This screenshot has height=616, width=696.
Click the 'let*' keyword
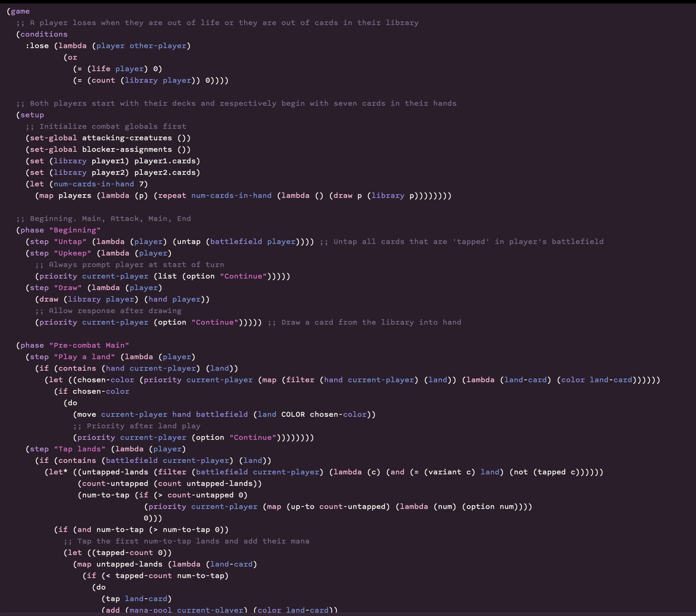coord(58,472)
